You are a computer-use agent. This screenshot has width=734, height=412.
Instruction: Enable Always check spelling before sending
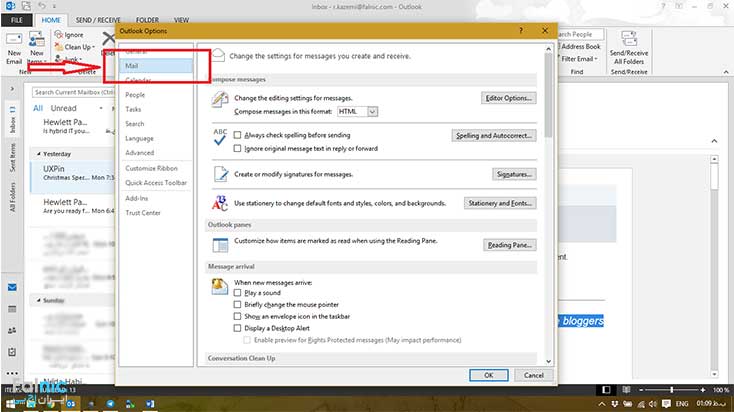237,135
